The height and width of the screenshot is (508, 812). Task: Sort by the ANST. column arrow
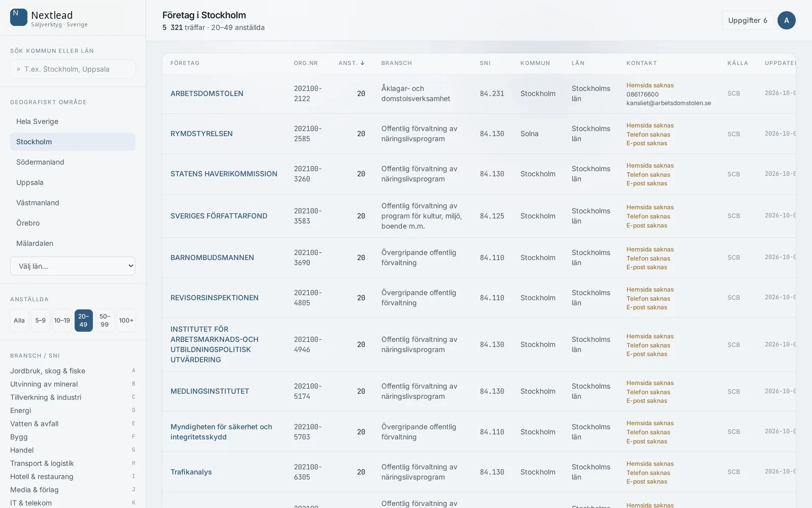point(362,63)
